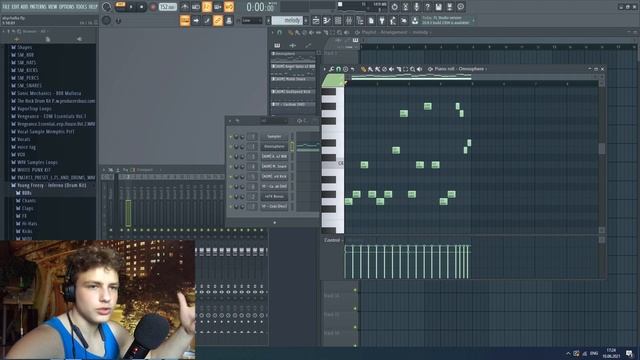Open the HELP menu
This screenshot has width=640, height=360.
[x=93, y=7]
